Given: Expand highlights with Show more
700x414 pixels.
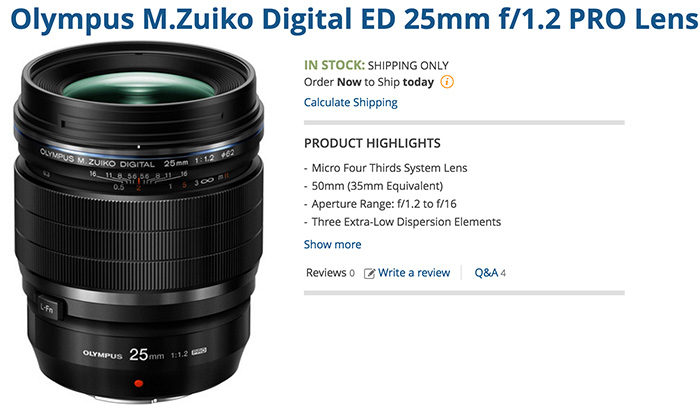Looking at the screenshot, I should pyautogui.click(x=333, y=244).
